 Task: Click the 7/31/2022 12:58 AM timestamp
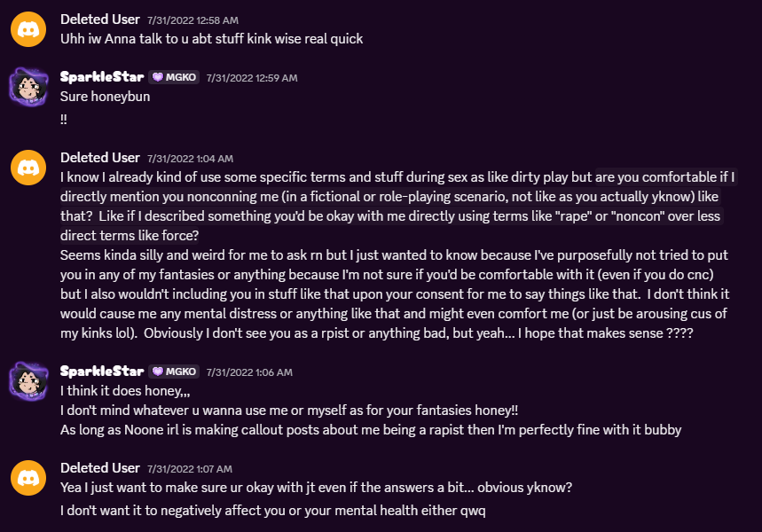[192, 20]
